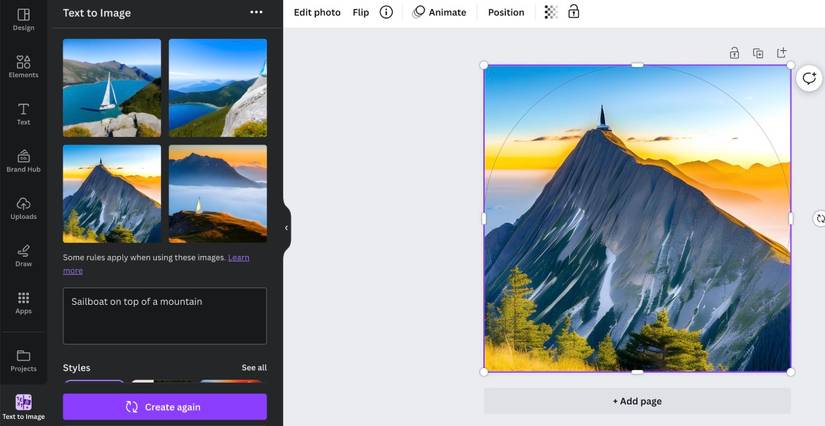Toggle the lock icon in top toolbar
The image size is (825, 426).
coord(574,12)
